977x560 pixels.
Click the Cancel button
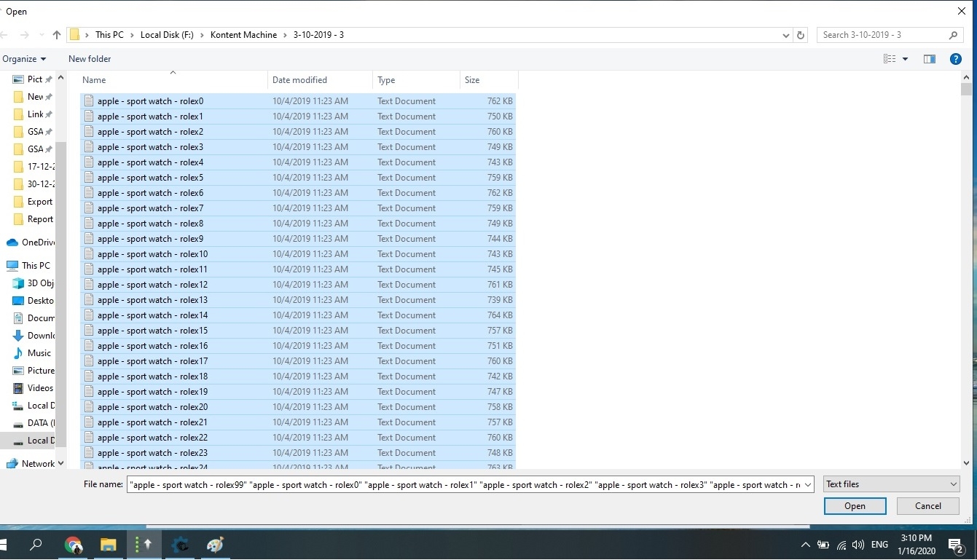(x=927, y=506)
